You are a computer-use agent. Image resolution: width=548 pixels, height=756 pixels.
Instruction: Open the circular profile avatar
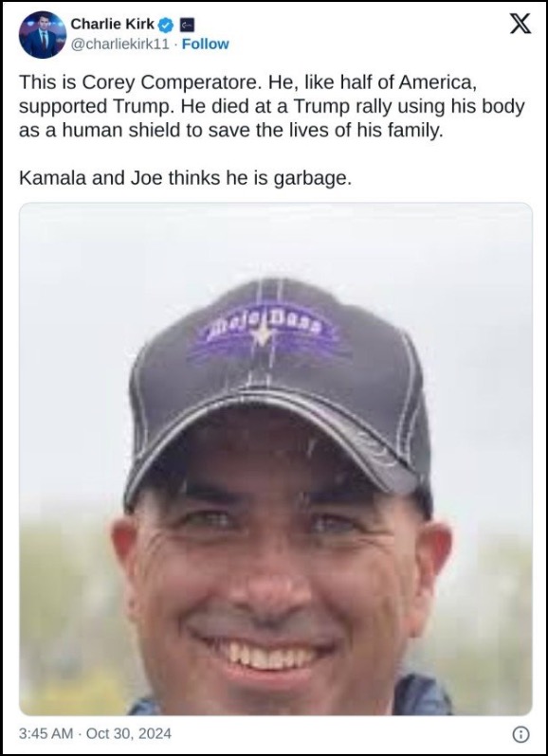pos(43,35)
